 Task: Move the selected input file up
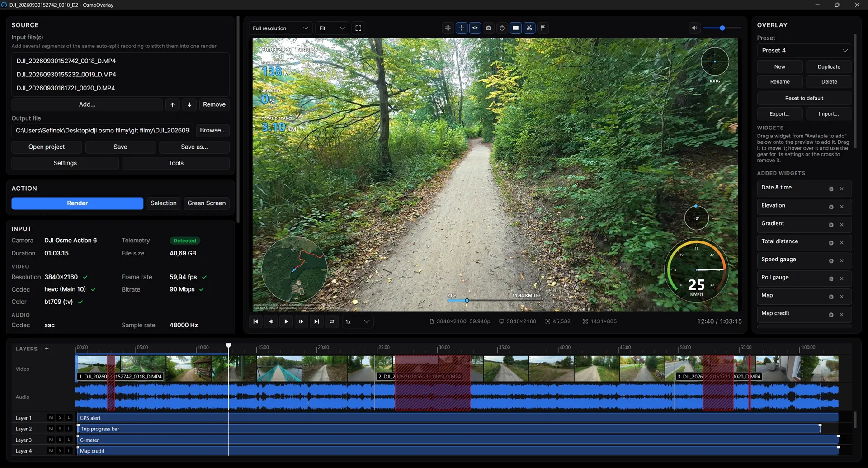coord(172,104)
